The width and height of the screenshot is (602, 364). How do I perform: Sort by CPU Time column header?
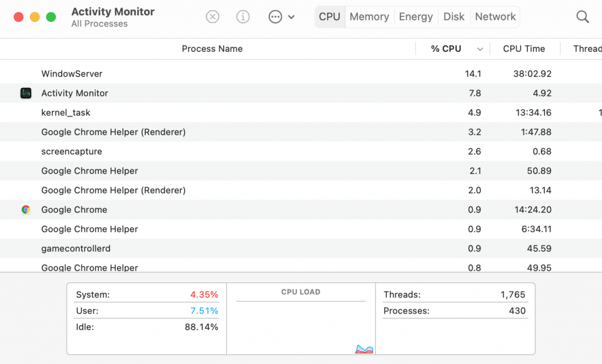(x=524, y=49)
